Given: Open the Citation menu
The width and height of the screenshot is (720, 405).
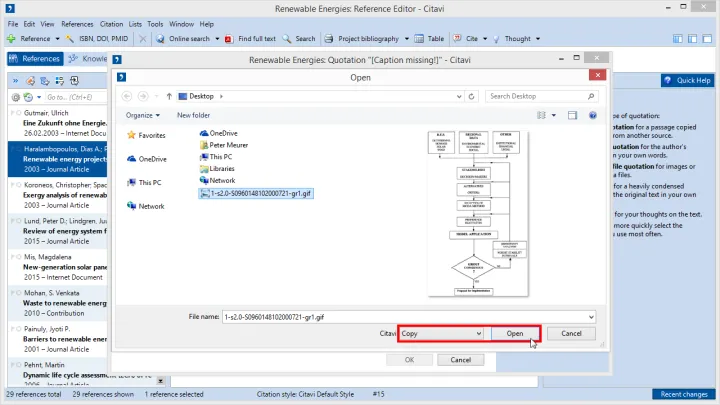Looking at the screenshot, I should click(111, 24).
